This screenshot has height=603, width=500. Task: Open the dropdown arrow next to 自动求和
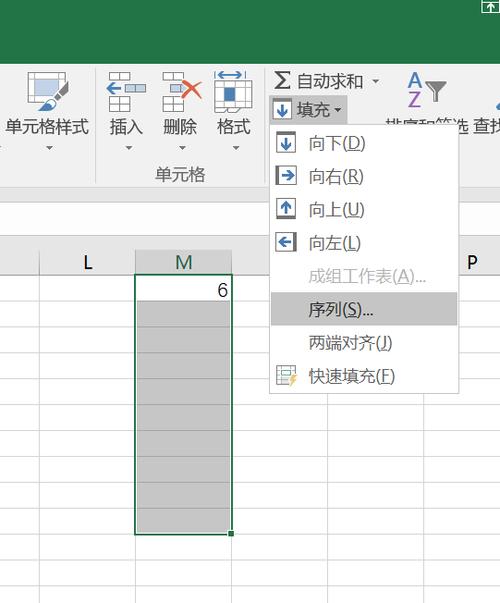tap(375, 82)
